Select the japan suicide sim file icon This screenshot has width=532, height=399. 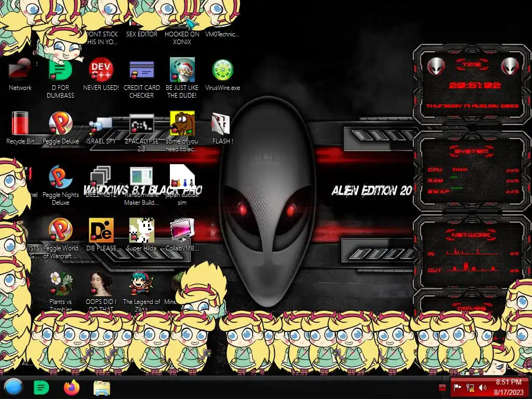coord(182,176)
